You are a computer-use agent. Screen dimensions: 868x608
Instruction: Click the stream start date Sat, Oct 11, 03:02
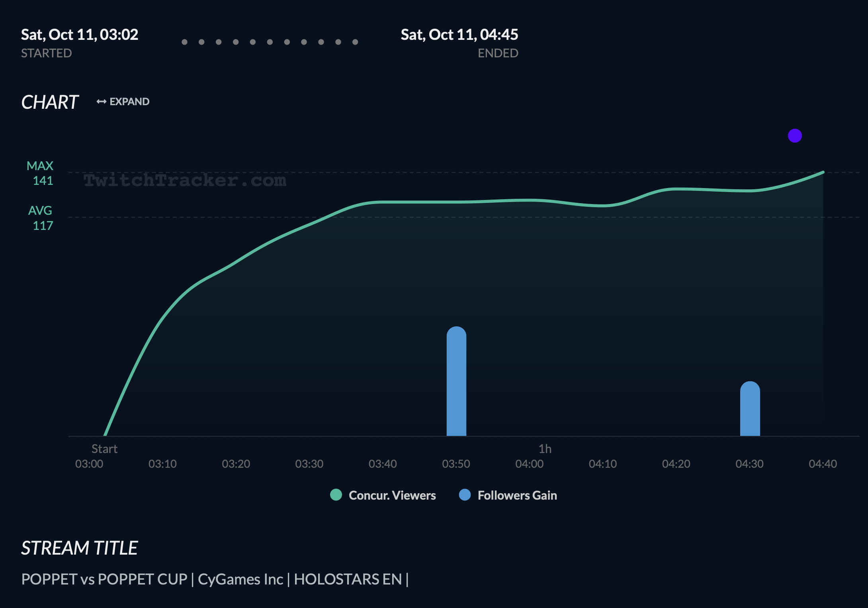[80, 35]
